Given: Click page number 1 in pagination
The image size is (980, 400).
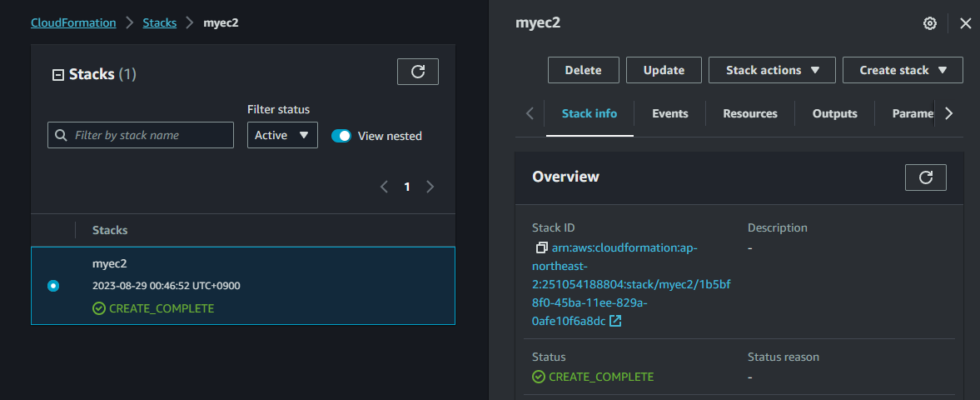Looking at the screenshot, I should pyautogui.click(x=407, y=187).
